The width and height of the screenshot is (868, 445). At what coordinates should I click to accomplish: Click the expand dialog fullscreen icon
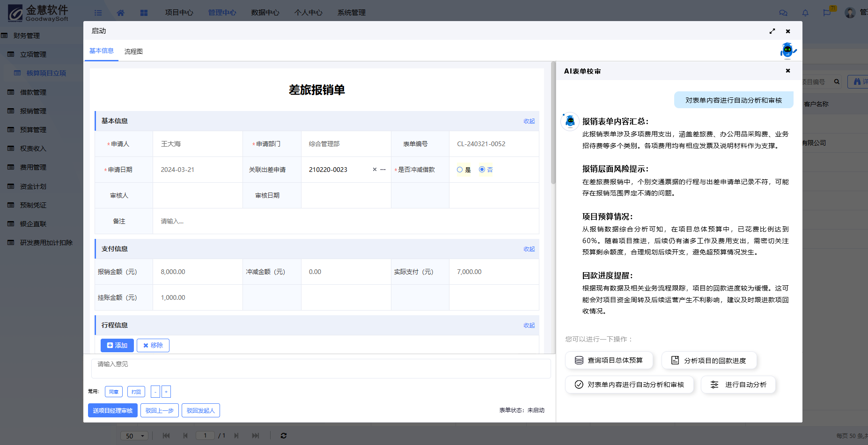772,31
